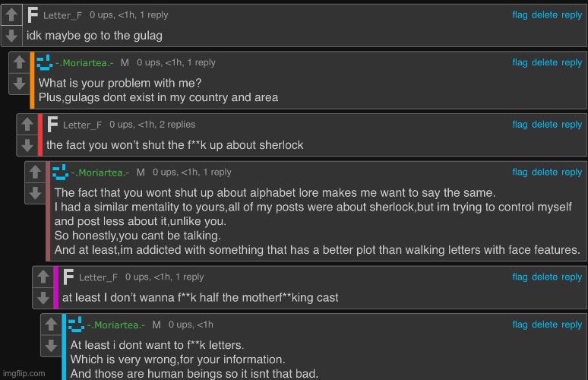Upvote the 'What is your problem with me?' comment
This screenshot has width=588, height=380.
[x=19, y=62]
